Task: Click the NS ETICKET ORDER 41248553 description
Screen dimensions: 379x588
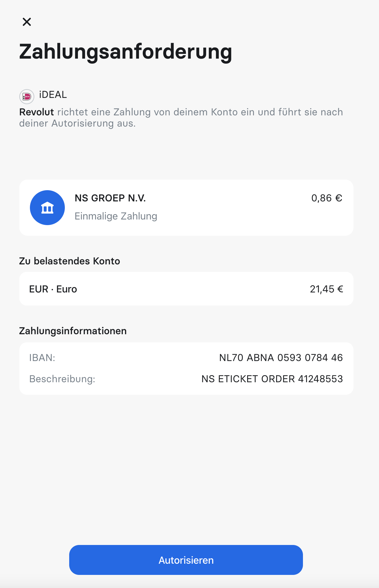Action: pyautogui.click(x=272, y=379)
